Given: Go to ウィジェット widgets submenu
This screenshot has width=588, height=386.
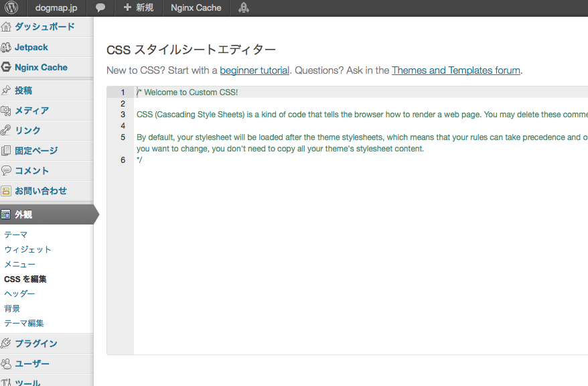Looking at the screenshot, I should 27,249.
